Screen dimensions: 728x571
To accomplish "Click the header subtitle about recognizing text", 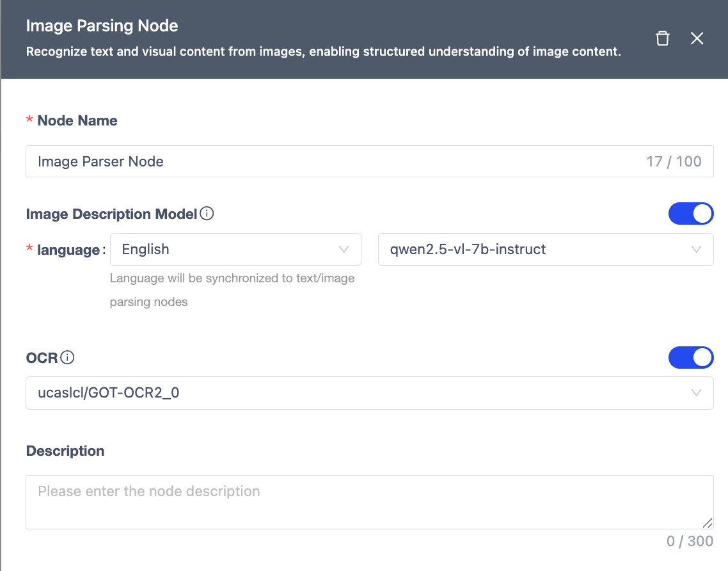I will (323, 52).
